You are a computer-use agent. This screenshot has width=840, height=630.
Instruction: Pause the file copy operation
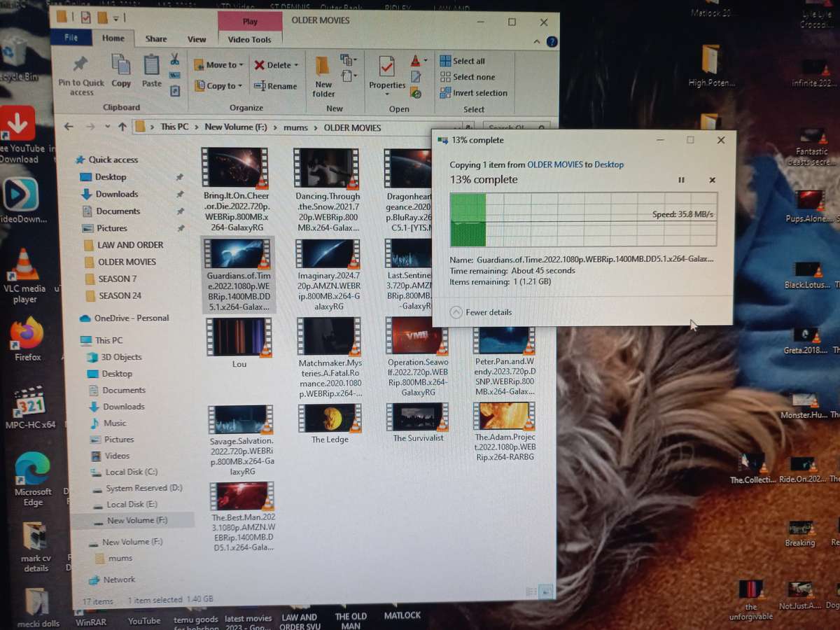681,180
